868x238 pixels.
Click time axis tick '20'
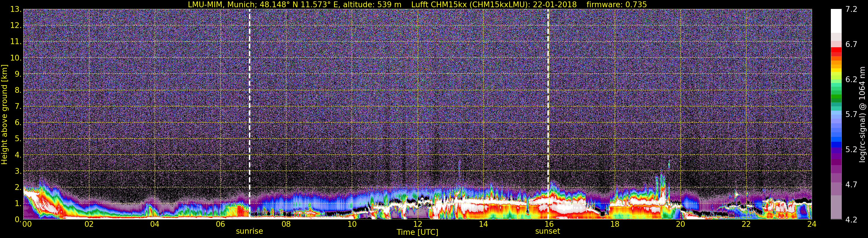point(680,224)
